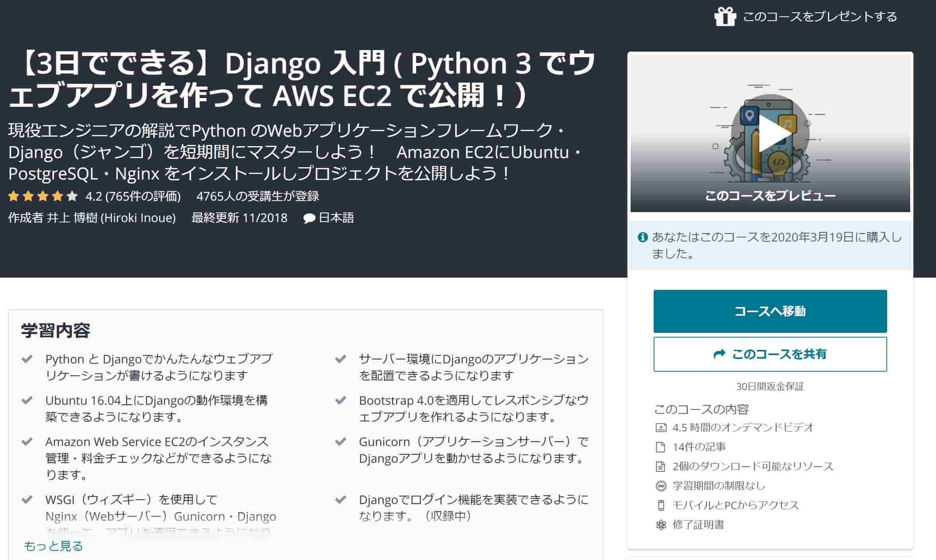Click 最終更新 11/2018 text
936x560 pixels.
(239, 218)
